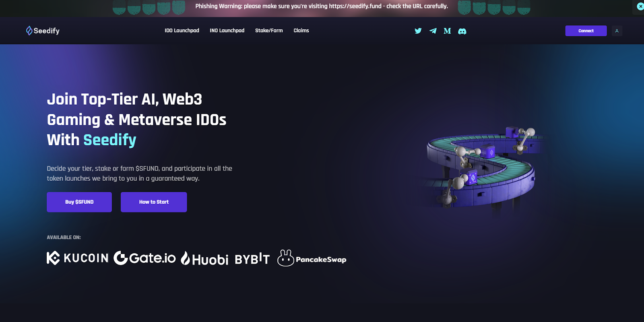Open the IDO Launchpad menu
The width and height of the screenshot is (644, 322).
182,31
